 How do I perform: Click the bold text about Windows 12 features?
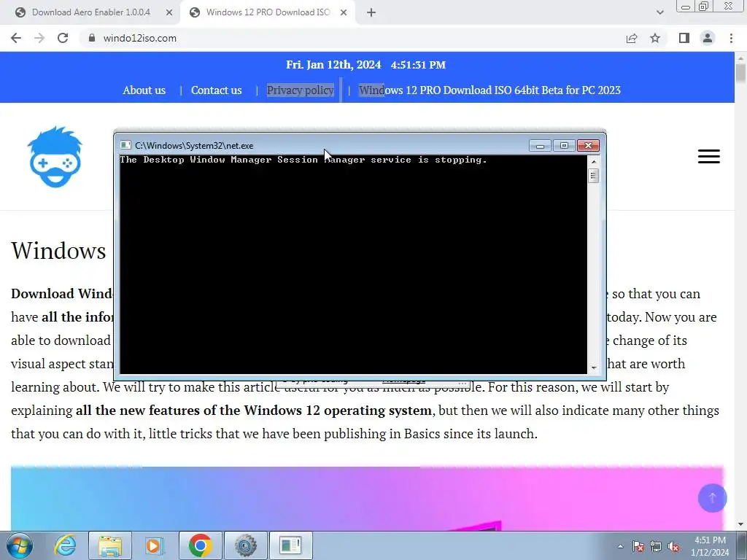[254, 410]
